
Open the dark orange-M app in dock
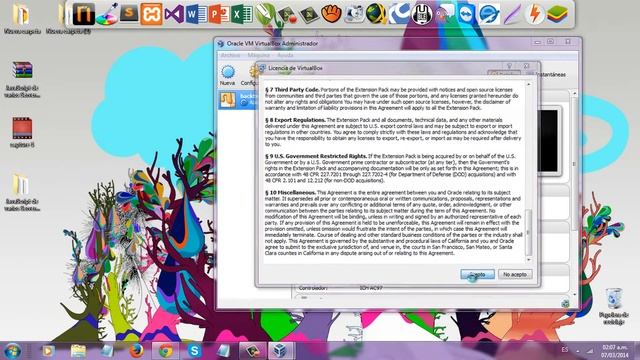pos(84,14)
